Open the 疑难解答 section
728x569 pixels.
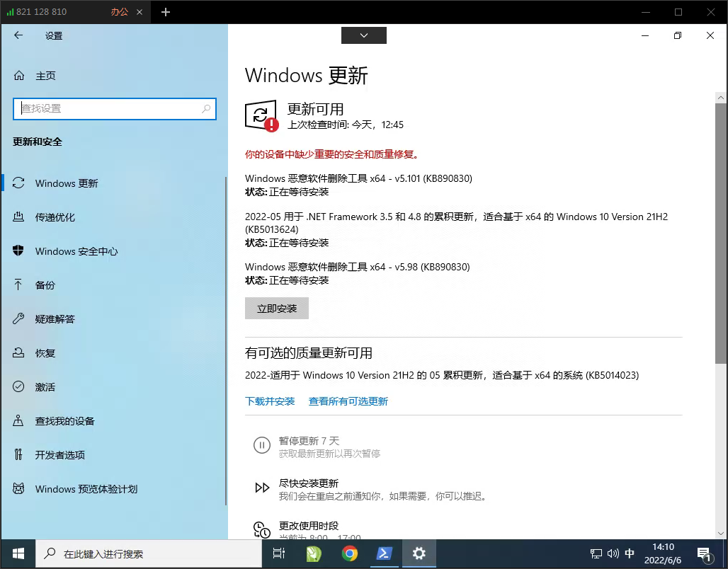point(115,318)
